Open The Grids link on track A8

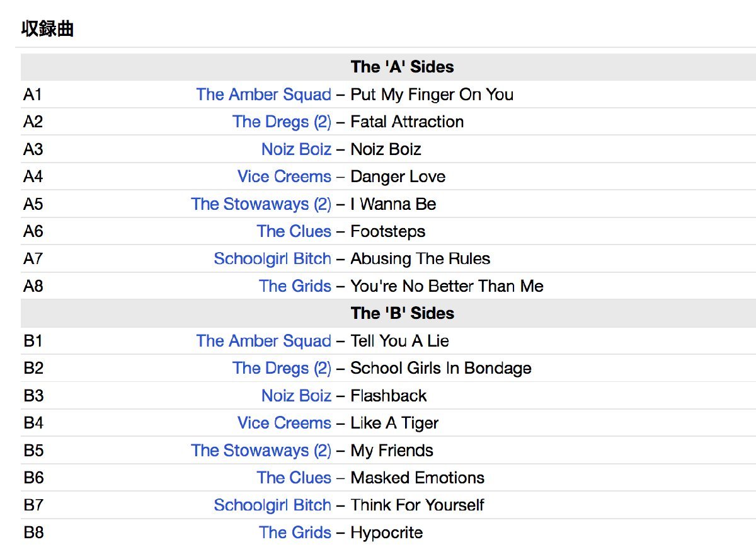pos(295,286)
